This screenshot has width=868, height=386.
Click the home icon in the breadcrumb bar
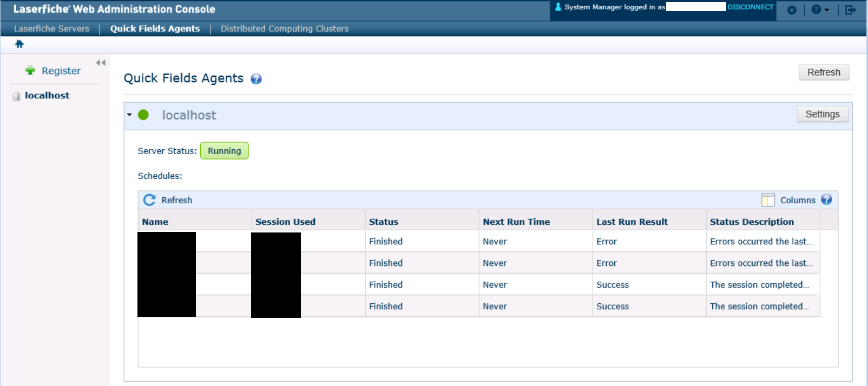[x=19, y=44]
